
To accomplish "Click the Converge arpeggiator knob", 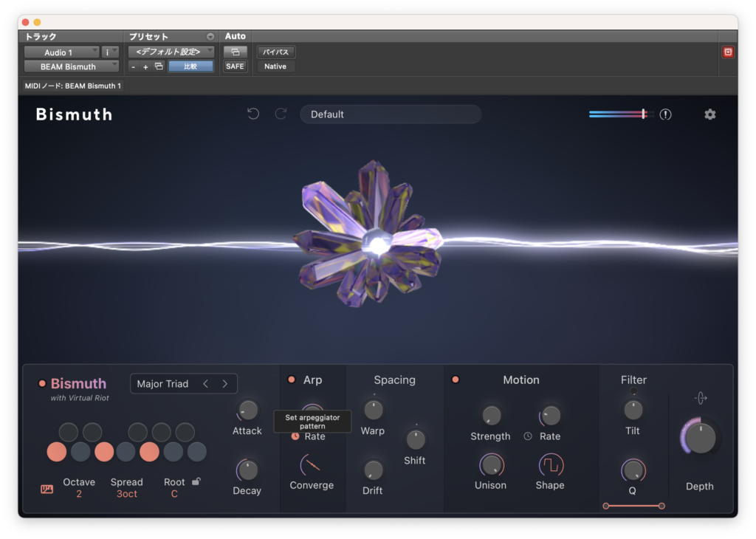I will 312,465.
